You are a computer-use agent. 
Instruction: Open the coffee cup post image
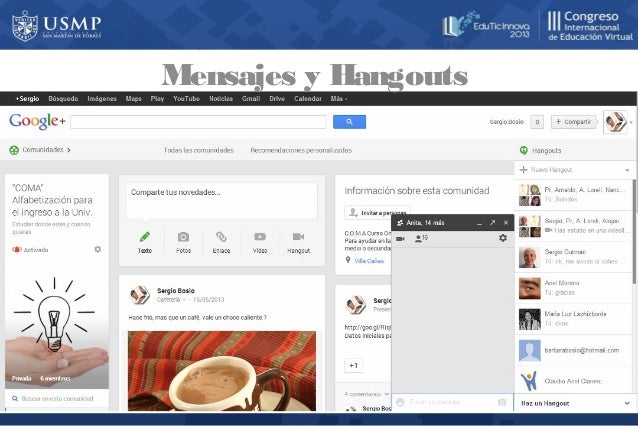(222, 371)
